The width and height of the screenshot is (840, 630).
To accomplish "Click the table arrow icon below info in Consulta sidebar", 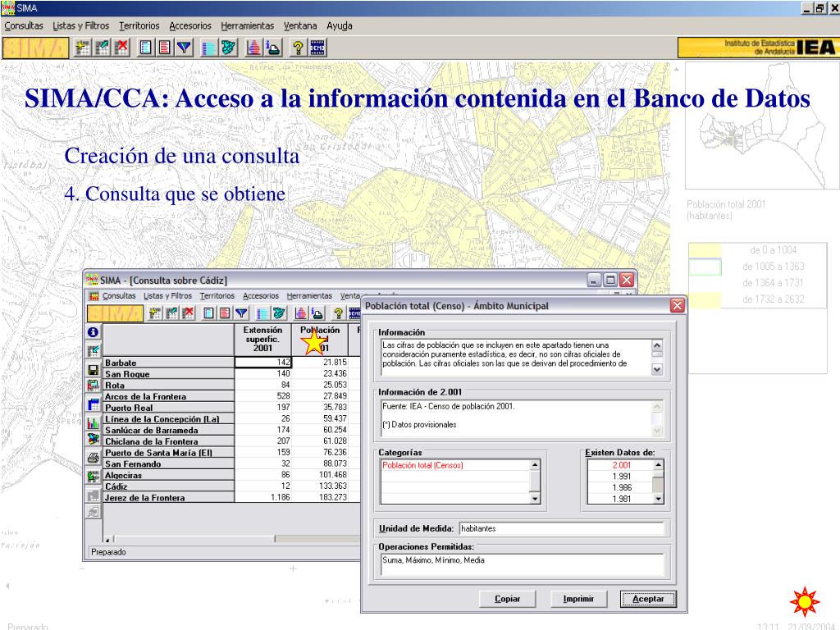I will coord(94,351).
